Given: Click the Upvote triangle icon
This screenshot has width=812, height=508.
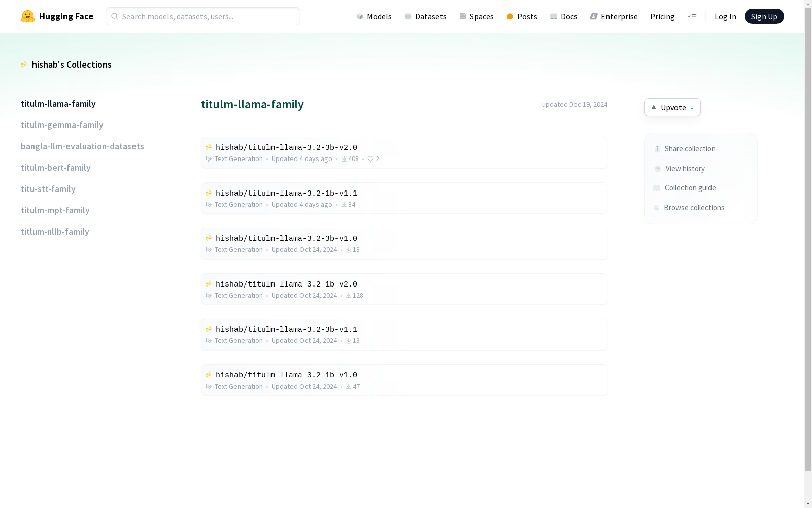Looking at the screenshot, I should (654, 107).
